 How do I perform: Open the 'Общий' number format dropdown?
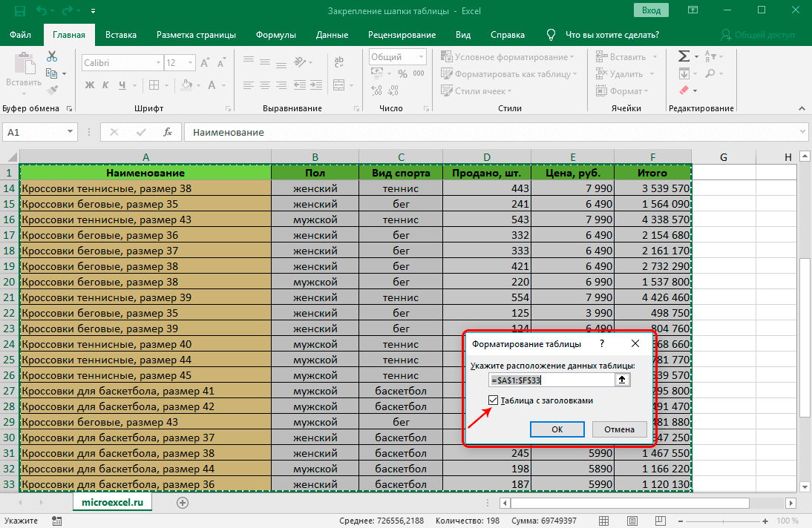(422, 57)
